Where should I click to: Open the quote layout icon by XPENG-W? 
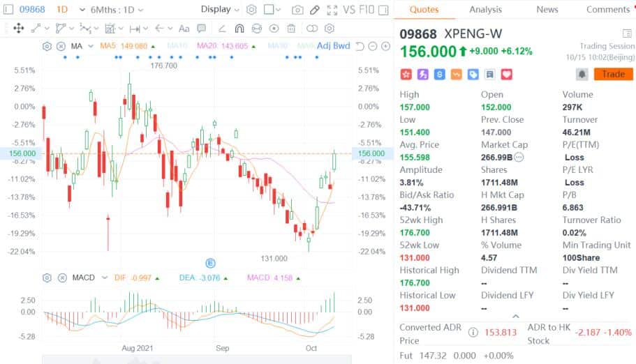tap(627, 33)
